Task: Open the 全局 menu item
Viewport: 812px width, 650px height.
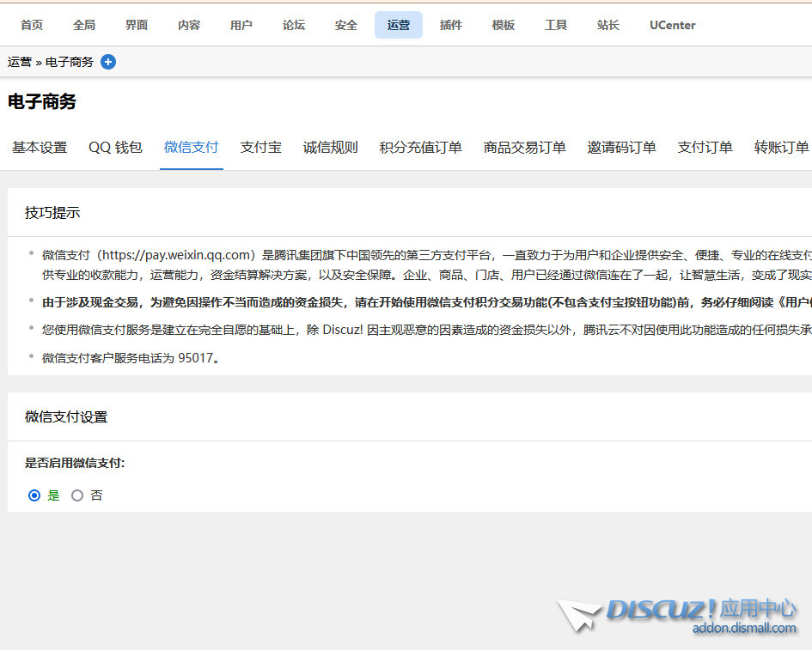Action: coord(83,25)
